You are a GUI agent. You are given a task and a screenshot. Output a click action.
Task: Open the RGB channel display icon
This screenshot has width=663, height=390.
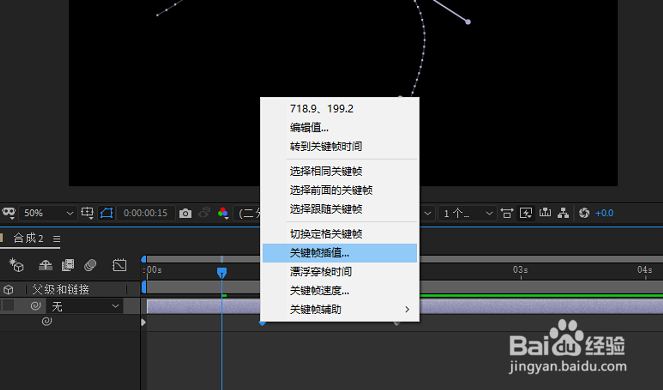[223, 213]
